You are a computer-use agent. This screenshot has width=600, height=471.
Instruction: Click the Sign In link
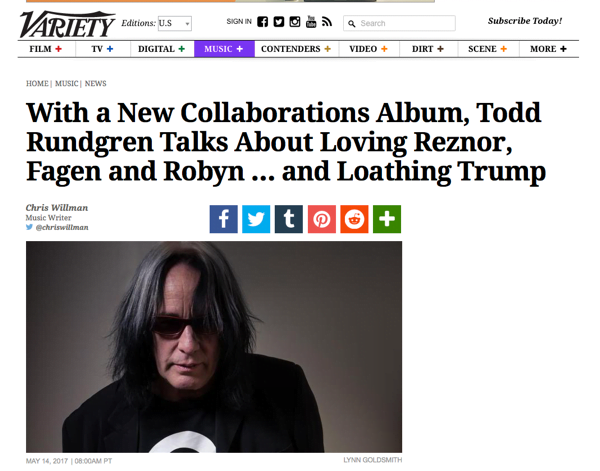239,21
